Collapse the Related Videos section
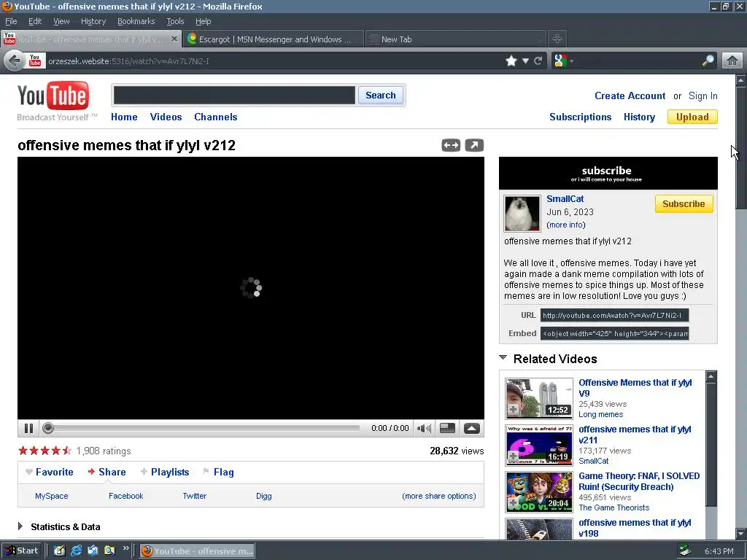 tap(503, 357)
